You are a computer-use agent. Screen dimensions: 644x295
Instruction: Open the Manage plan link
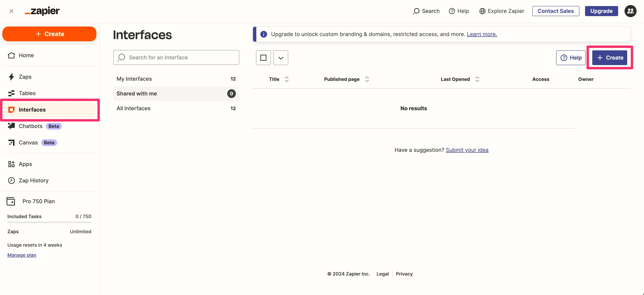(22, 255)
